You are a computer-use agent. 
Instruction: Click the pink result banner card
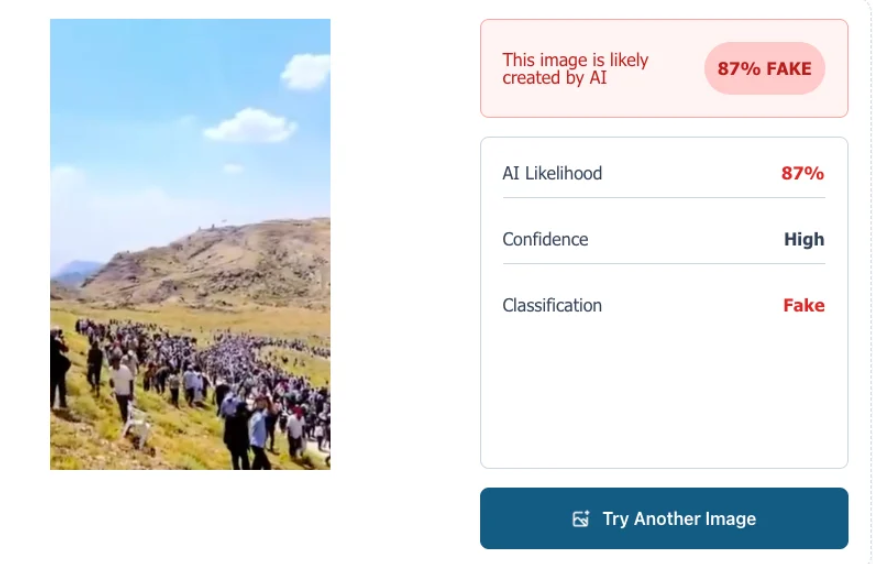664,68
